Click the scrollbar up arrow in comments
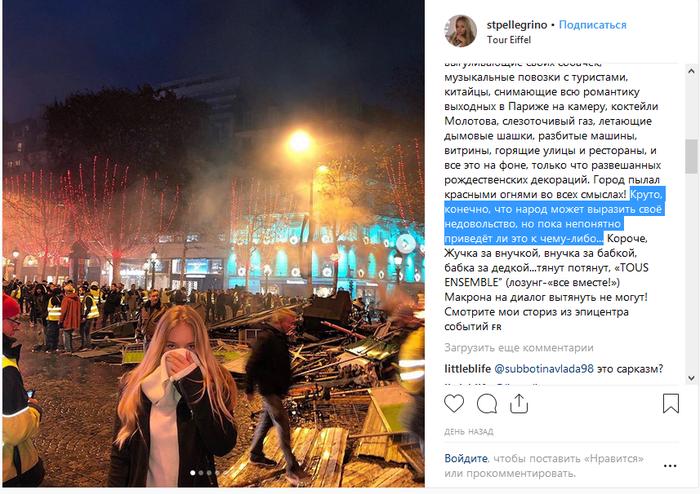 click(691, 71)
